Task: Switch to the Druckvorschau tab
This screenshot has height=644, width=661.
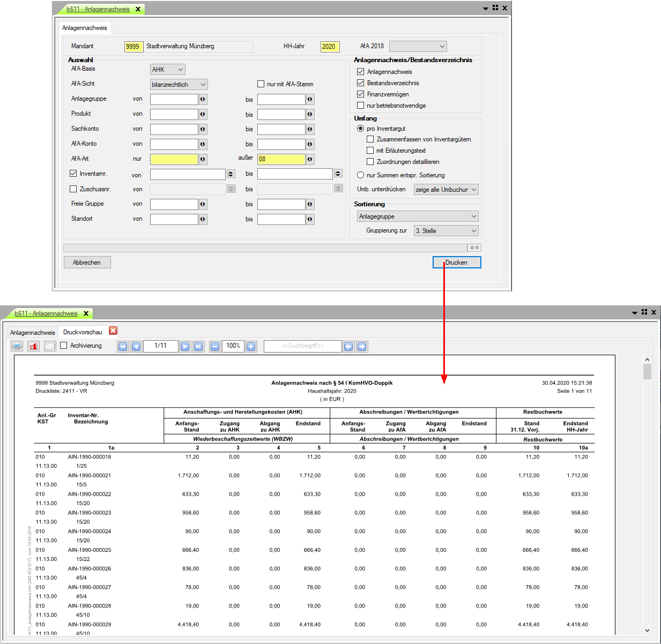Action: tap(83, 332)
